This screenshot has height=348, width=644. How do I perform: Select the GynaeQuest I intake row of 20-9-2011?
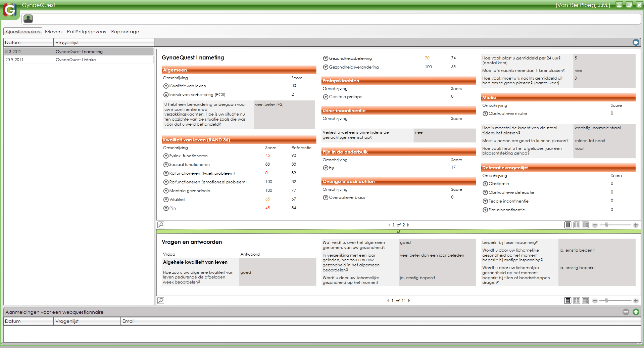(79, 59)
